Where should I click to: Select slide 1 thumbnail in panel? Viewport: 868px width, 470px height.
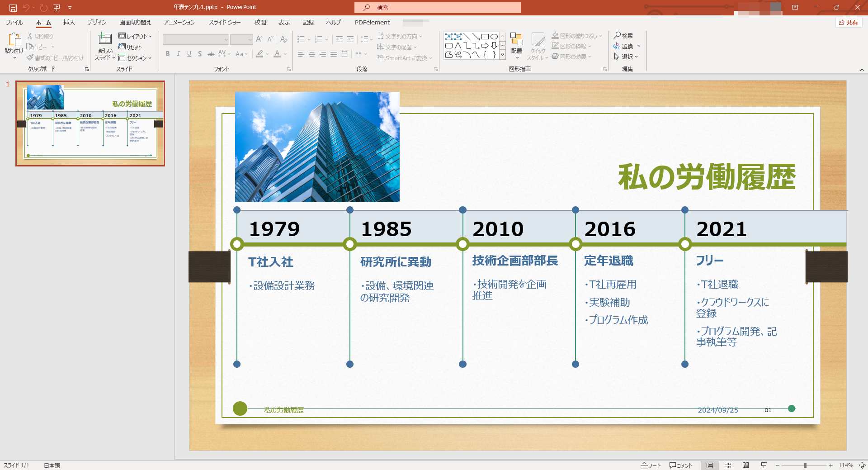(x=90, y=123)
